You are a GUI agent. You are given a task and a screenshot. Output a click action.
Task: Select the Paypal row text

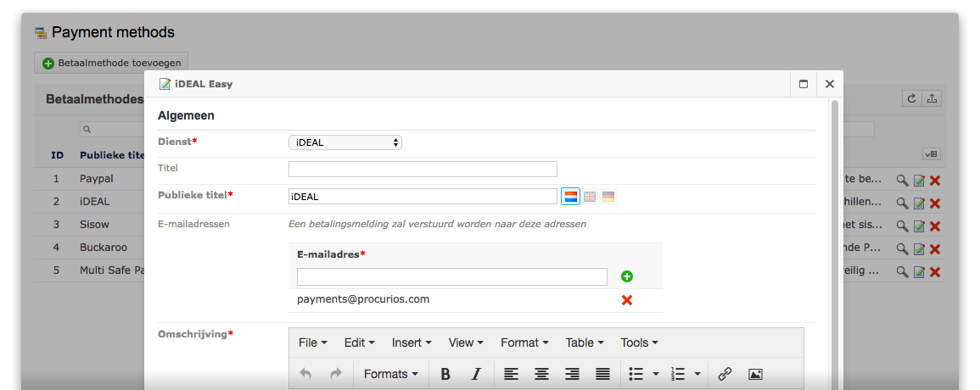click(x=97, y=179)
